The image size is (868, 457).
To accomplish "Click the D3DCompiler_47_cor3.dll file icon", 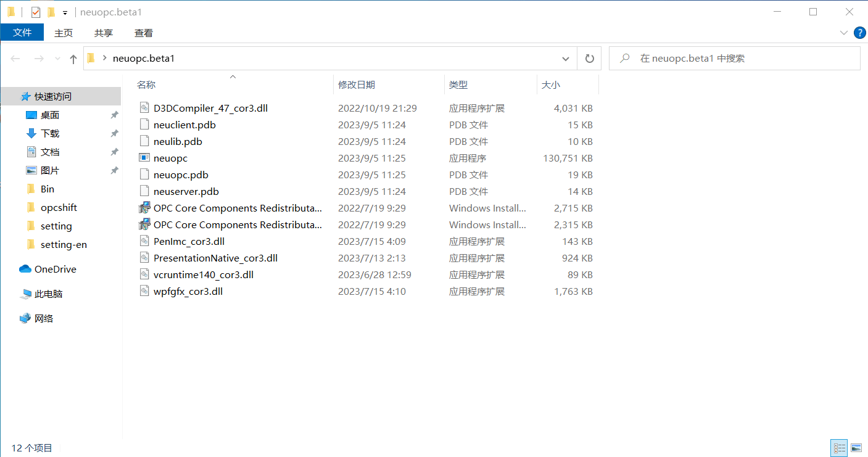I will (144, 108).
